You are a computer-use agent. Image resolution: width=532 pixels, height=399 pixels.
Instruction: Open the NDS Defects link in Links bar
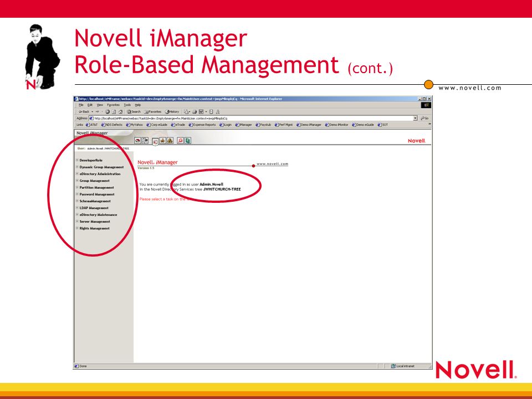point(112,125)
